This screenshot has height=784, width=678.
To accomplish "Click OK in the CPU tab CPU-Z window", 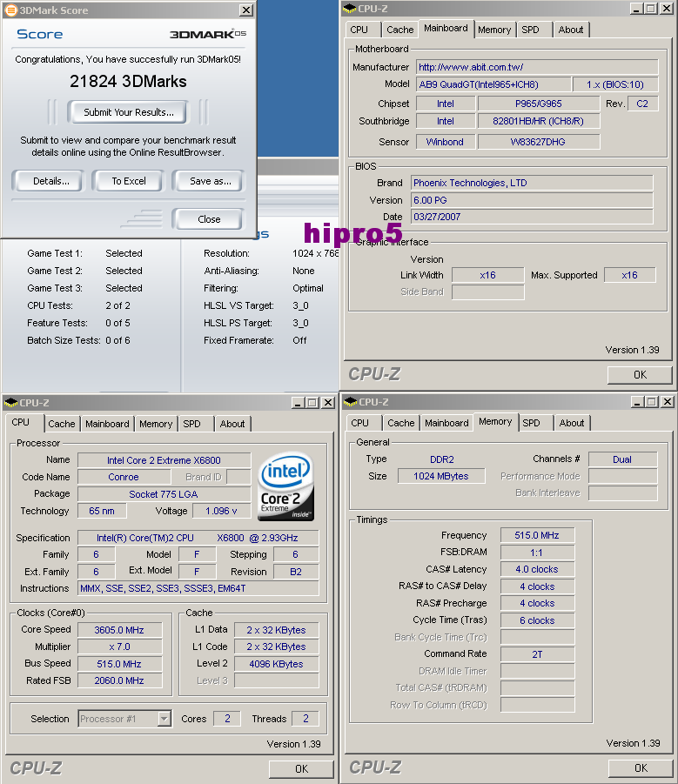I will coord(301,768).
